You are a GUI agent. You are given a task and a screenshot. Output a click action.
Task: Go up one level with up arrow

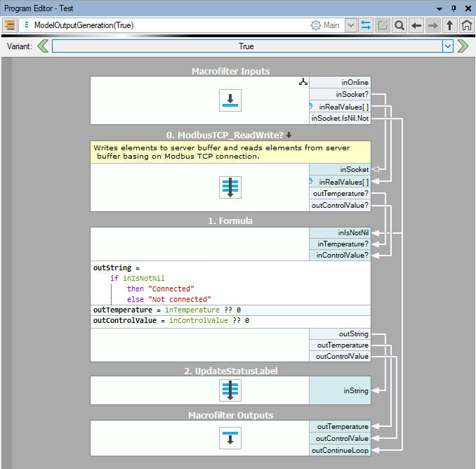450,25
